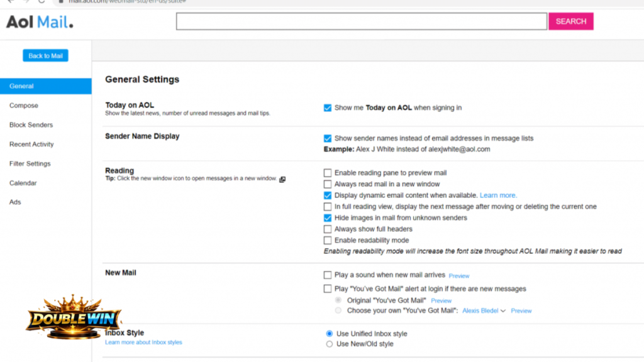Check Play a sound when new mail arrives
The height and width of the screenshot is (362, 644).
327,275
